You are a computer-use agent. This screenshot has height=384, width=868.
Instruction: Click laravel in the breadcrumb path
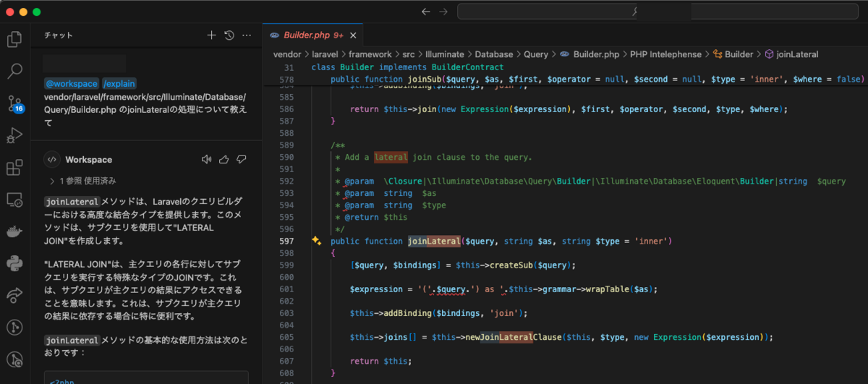click(x=325, y=54)
